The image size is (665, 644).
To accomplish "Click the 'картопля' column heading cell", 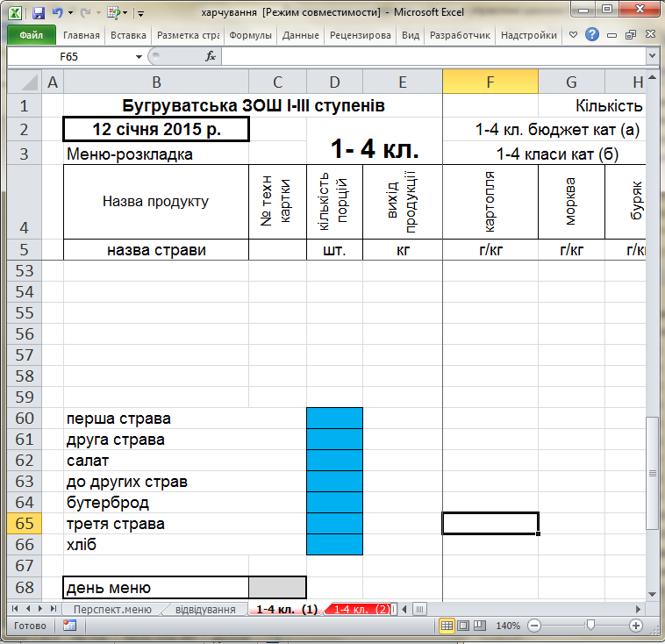I will click(490, 202).
